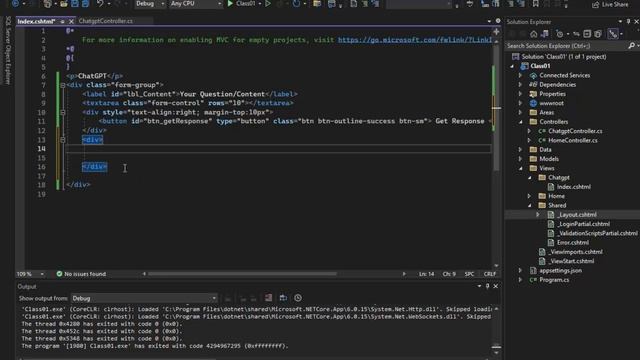Open the Show output from Debug dropdown
This screenshot has height=360, width=640.
click(144, 298)
